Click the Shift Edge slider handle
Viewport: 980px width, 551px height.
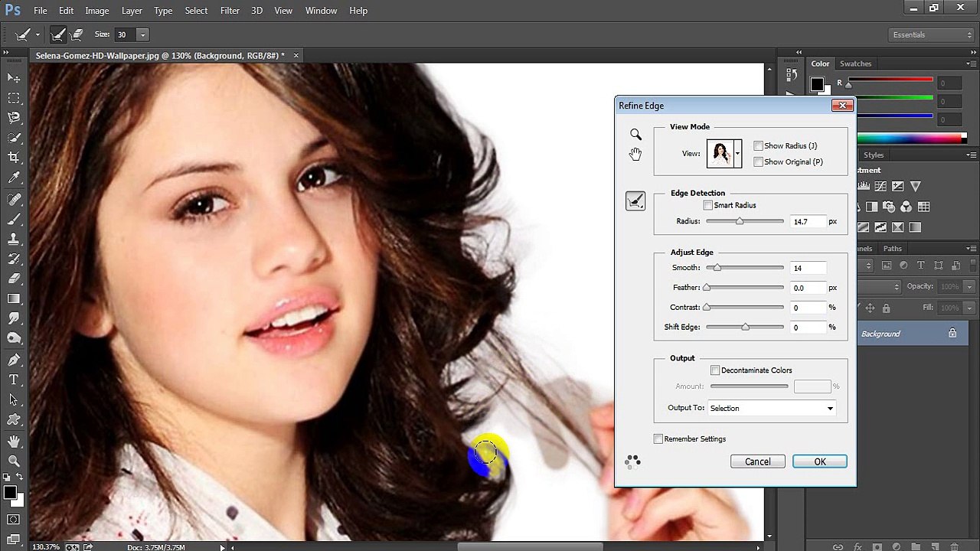tap(745, 328)
